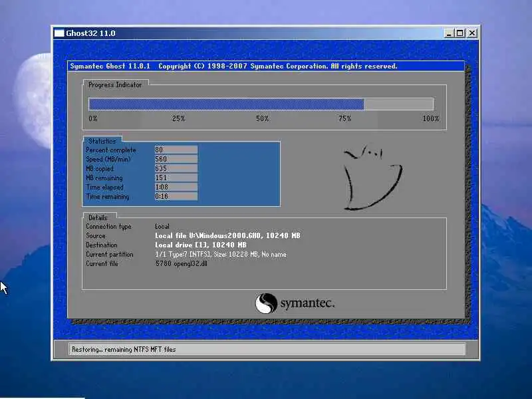Click the 50% progress label

coord(262,118)
